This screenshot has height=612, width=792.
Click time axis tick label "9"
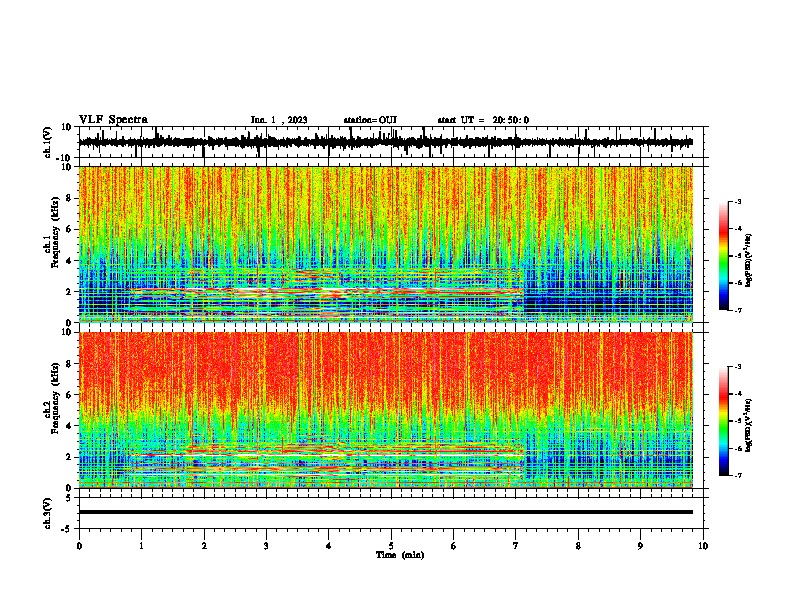point(640,546)
